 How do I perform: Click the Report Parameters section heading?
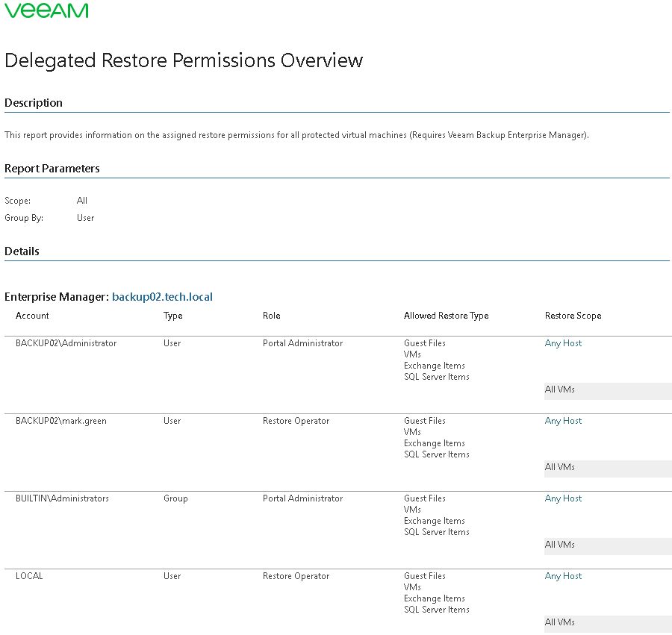(52, 169)
